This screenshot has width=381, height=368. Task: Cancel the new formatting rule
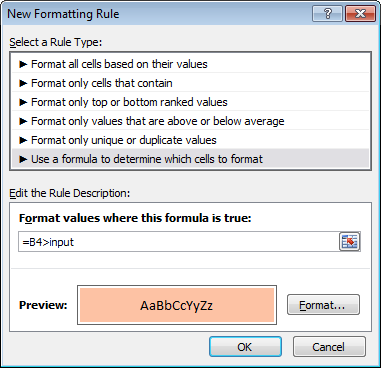coord(329,347)
